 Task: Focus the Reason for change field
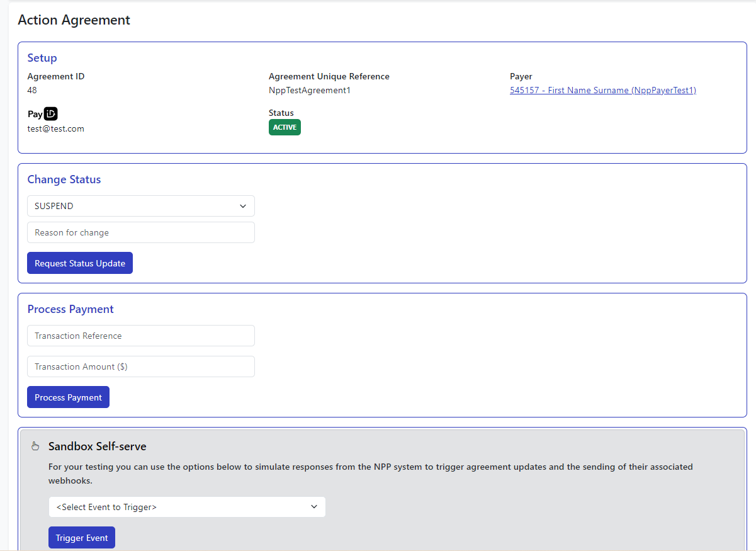(x=141, y=232)
